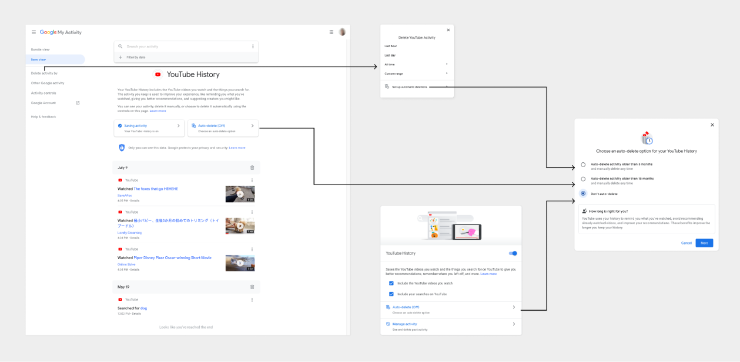Expand 'All time' arrow in delete dialog
This screenshot has height=362, width=740.
pyautogui.click(x=446, y=64)
